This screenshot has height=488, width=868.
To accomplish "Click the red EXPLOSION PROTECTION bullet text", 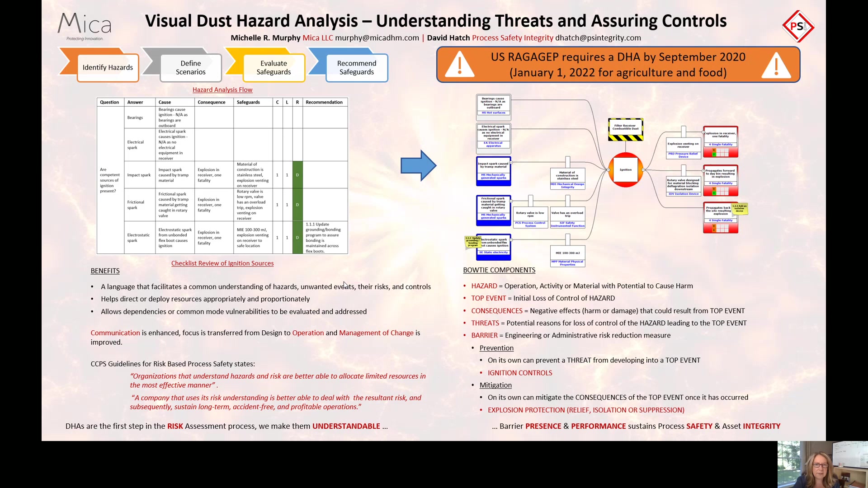I will point(586,410).
